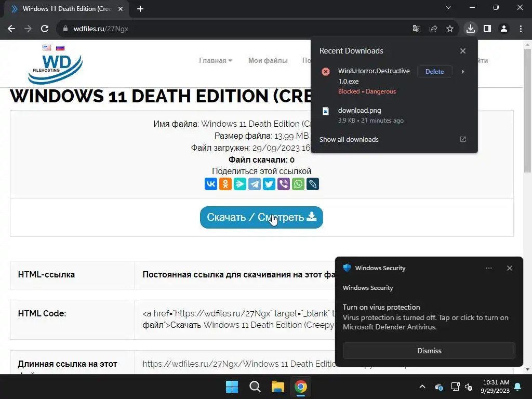
Task: Open File Explorer from taskbar
Action: 277,387
